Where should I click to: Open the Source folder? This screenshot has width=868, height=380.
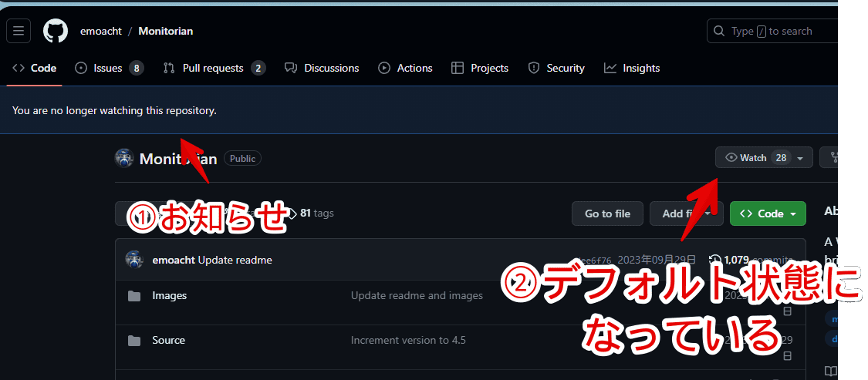pyautogui.click(x=169, y=340)
